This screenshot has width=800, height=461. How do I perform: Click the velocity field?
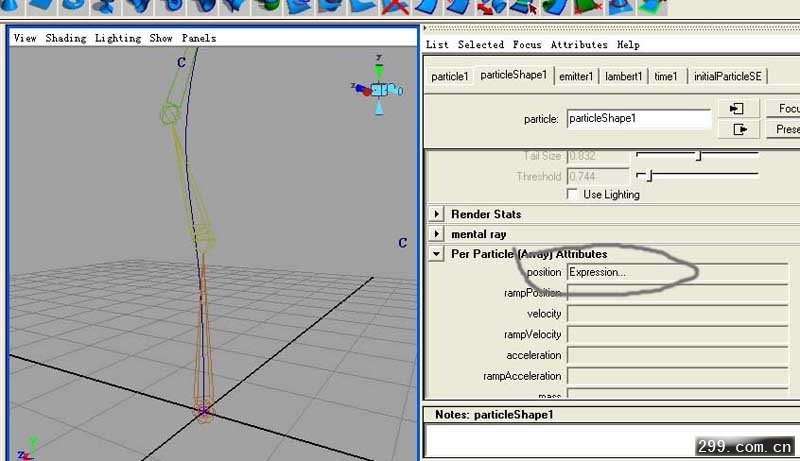click(678, 314)
